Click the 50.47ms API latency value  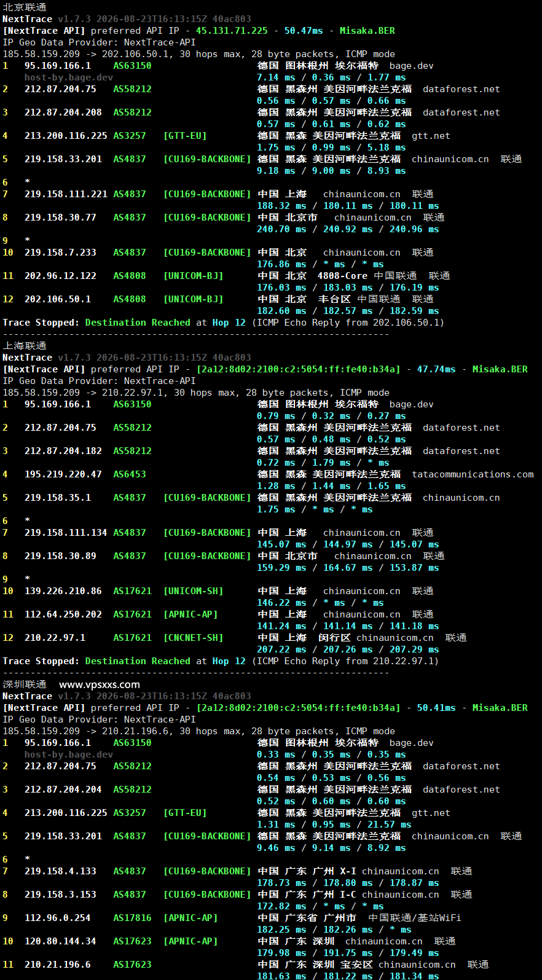coord(304,31)
